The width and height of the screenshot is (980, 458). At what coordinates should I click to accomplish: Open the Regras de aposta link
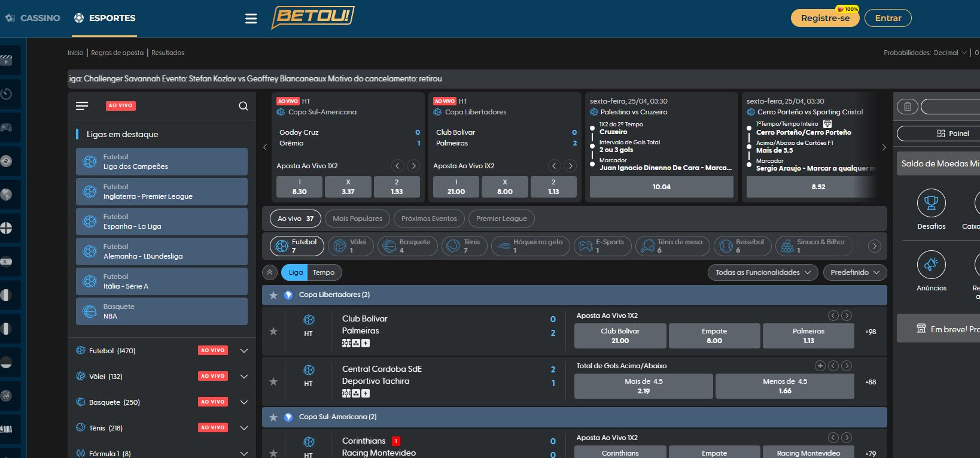[117, 53]
